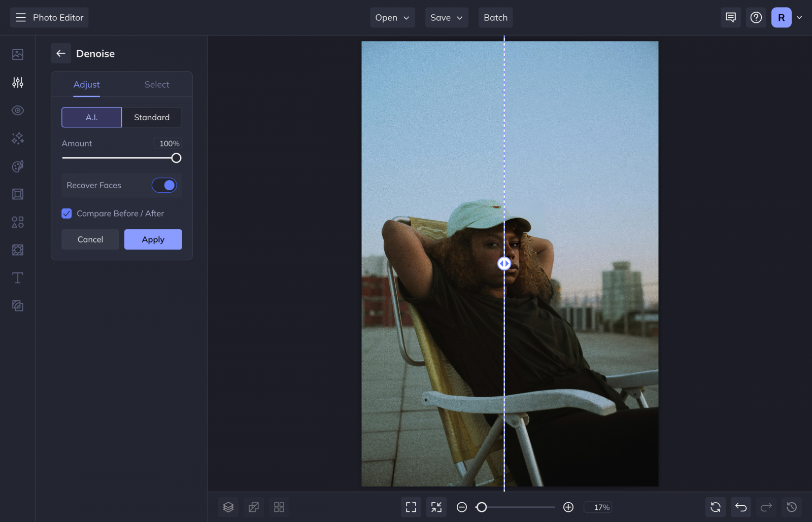This screenshot has width=812, height=522.
Task: Select the Retouch eye tool in sidebar
Action: pyautogui.click(x=17, y=110)
